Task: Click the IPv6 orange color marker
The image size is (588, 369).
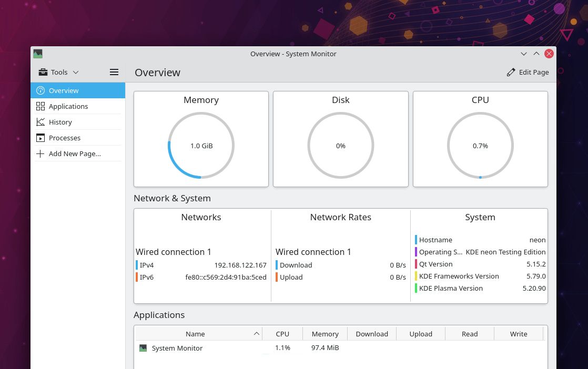Action: point(137,277)
